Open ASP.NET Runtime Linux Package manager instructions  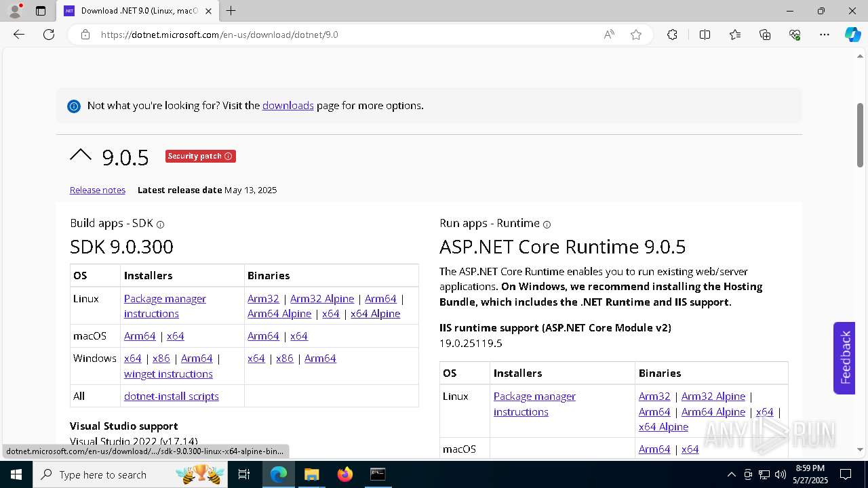click(534, 404)
